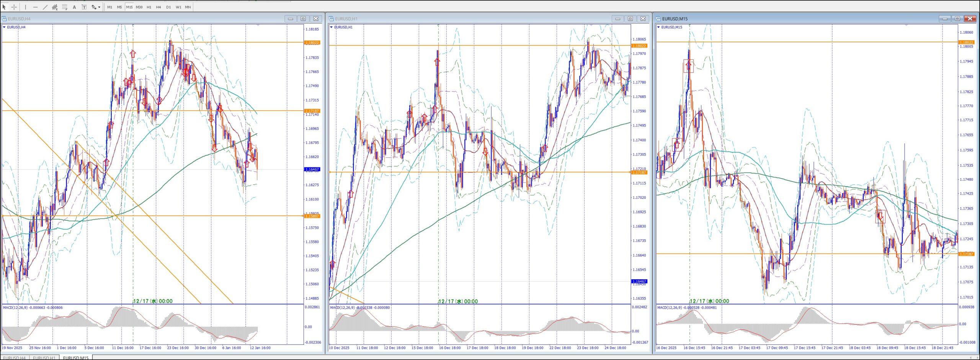
Task: Draw a vertical line tool
Action: point(26,7)
